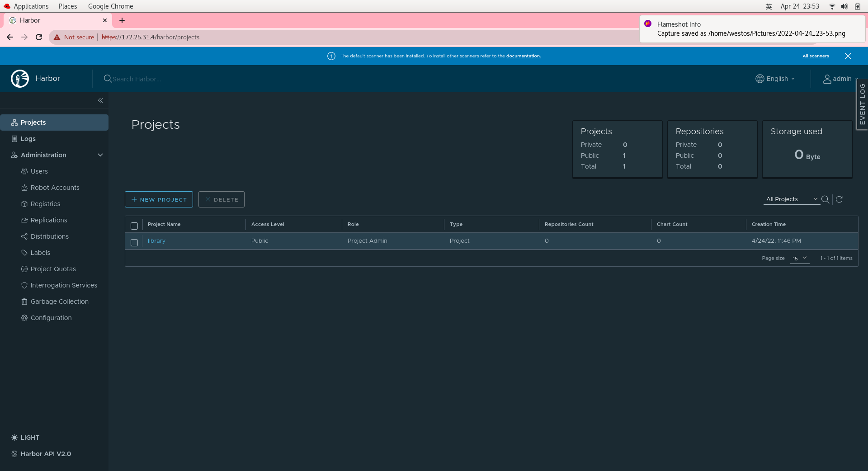Click the Replications icon
The image size is (868, 471).
pos(24,220)
